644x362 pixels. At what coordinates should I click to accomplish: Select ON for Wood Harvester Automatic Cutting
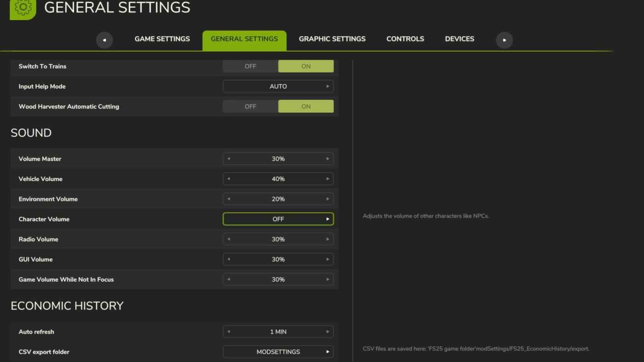(x=306, y=107)
